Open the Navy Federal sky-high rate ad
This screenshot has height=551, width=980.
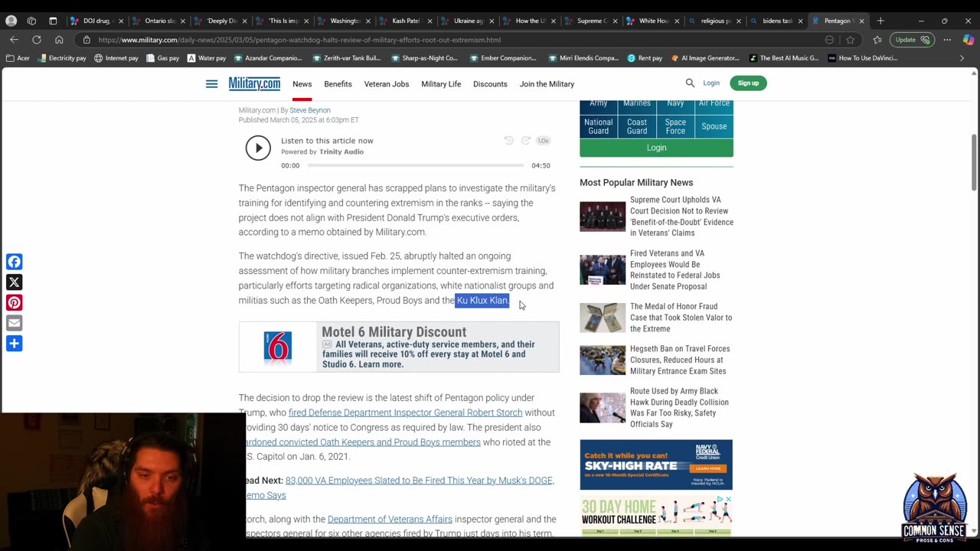656,465
